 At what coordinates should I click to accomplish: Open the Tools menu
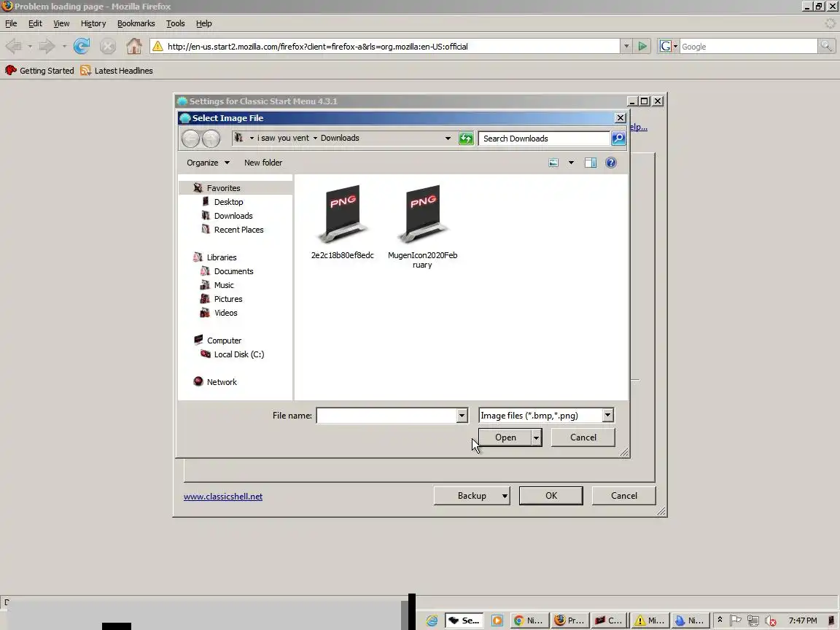tap(175, 23)
